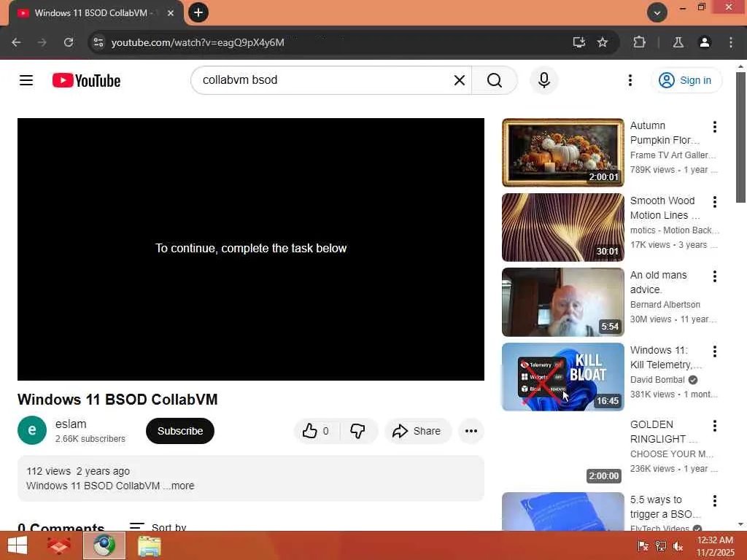This screenshot has width=747, height=560.
Task: Search with your voice microphone icon
Action: [544, 80]
